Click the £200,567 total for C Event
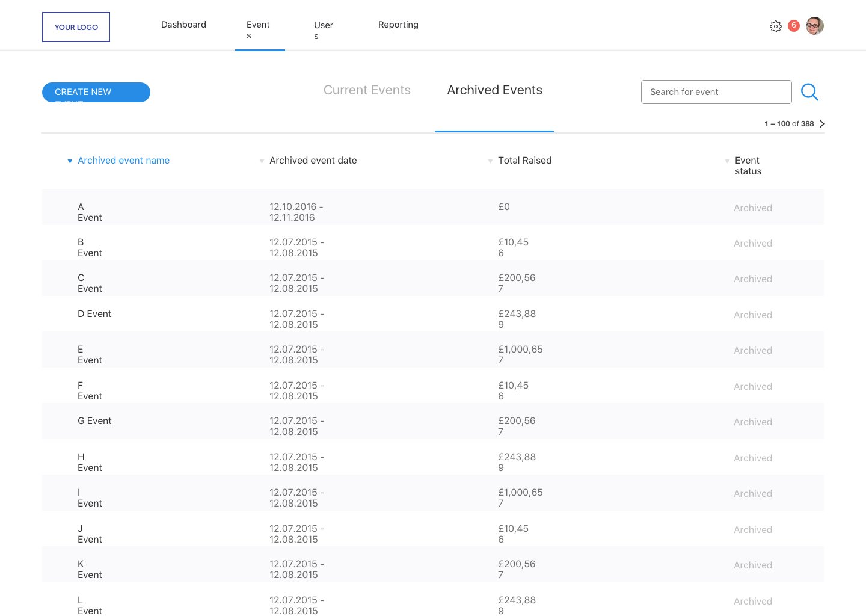This screenshot has width=866, height=616. click(x=517, y=283)
